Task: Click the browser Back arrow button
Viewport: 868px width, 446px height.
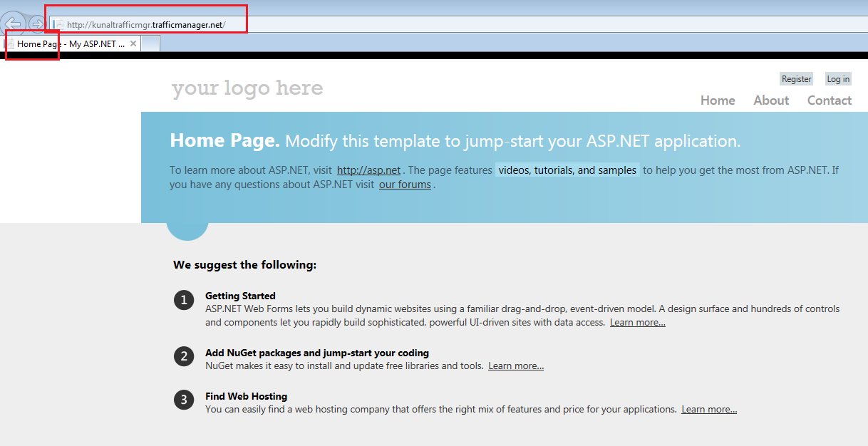Action: coord(14,24)
